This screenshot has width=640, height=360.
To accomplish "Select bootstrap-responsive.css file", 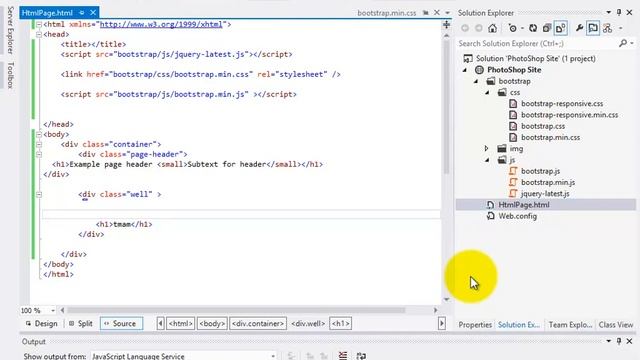I will (x=562, y=104).
